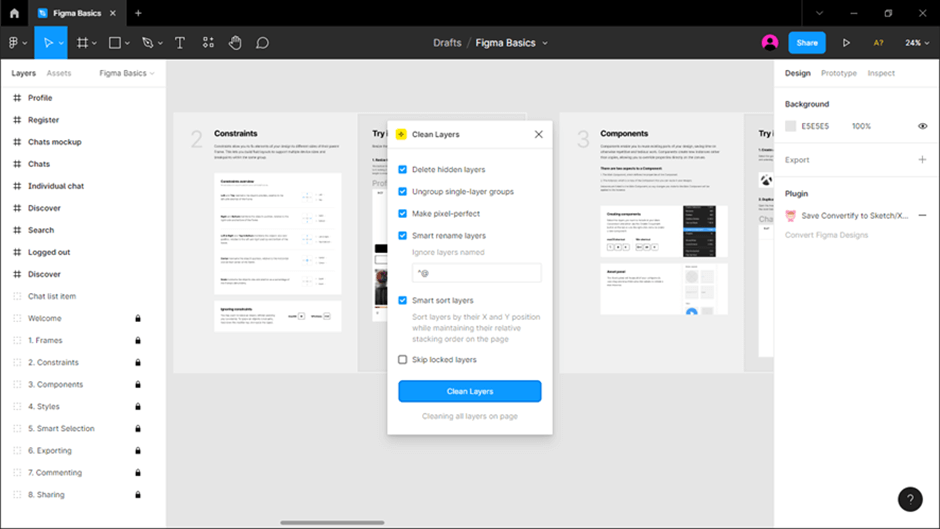
Task: Open the help question mark button
Action: 910,499
